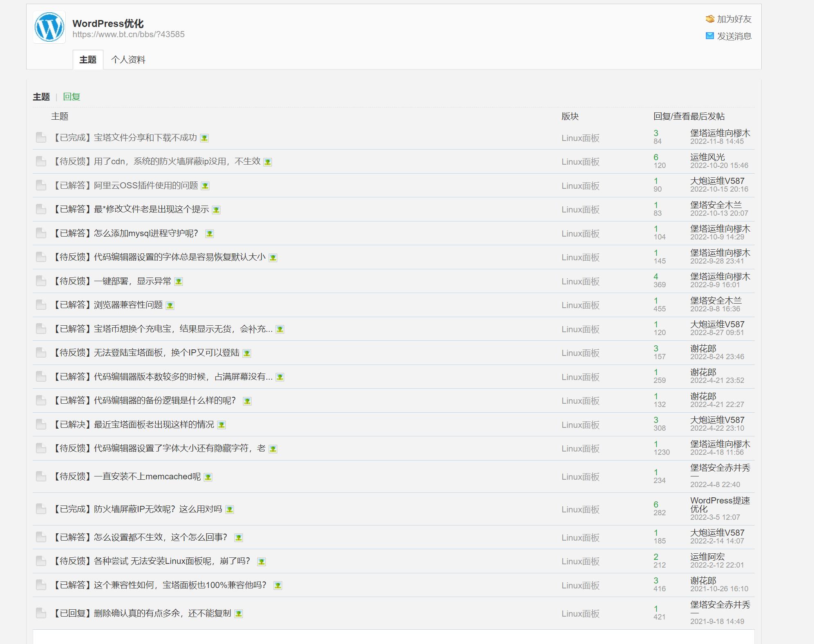This screenshot has width=814, height=644.
Task: Open thread 【已解答】阿里云OSS插件使用的问题
Action: (x=125, y=185)
